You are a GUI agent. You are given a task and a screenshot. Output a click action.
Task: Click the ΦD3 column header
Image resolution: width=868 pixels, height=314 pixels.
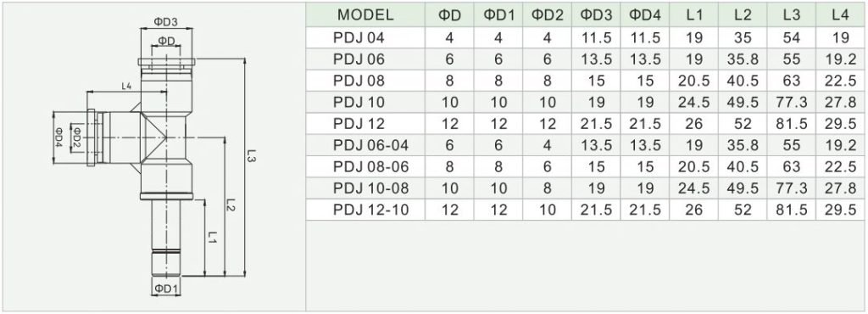point(596,15)
